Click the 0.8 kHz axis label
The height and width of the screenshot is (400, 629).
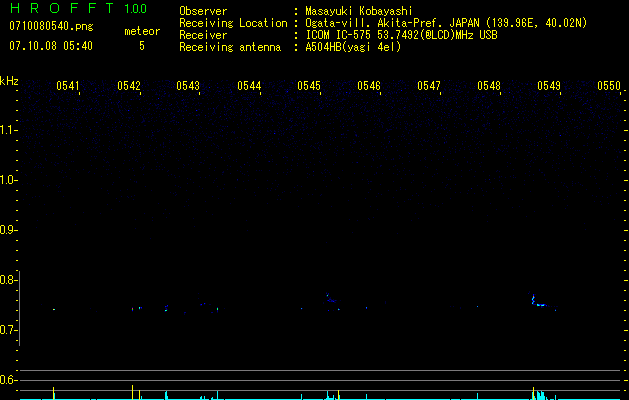(x=8, y=280)
